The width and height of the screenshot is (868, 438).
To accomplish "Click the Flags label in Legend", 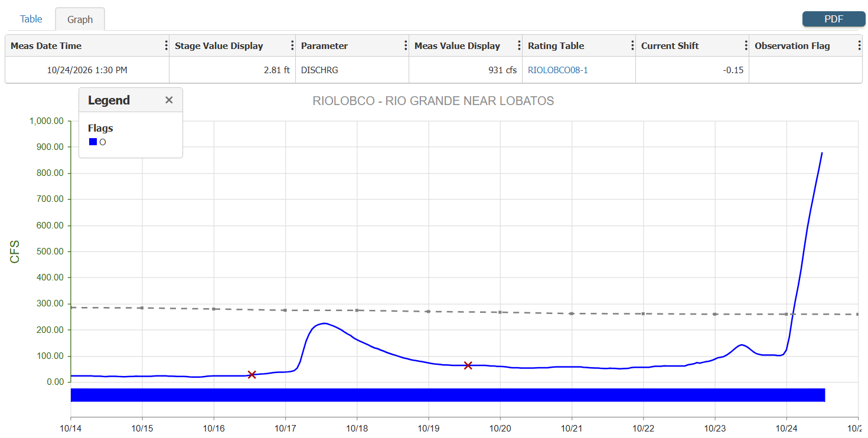I will 100,128.
